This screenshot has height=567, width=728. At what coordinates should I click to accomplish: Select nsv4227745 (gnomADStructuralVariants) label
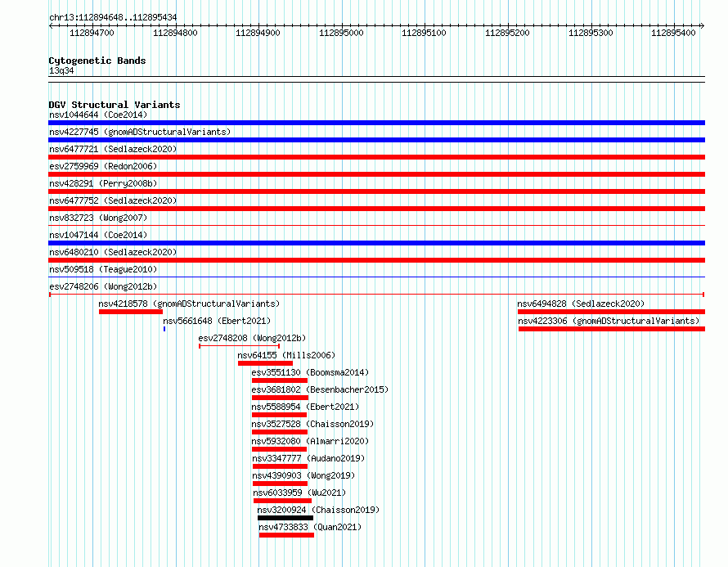coord(140,132)
